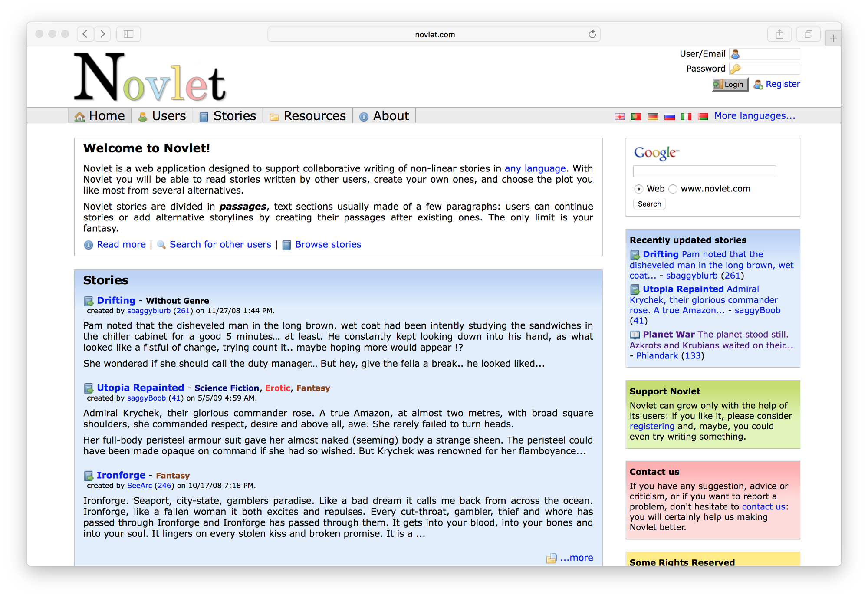Reload the page with the refresh arrow
The image size is (868, 598).
[592, 34]
